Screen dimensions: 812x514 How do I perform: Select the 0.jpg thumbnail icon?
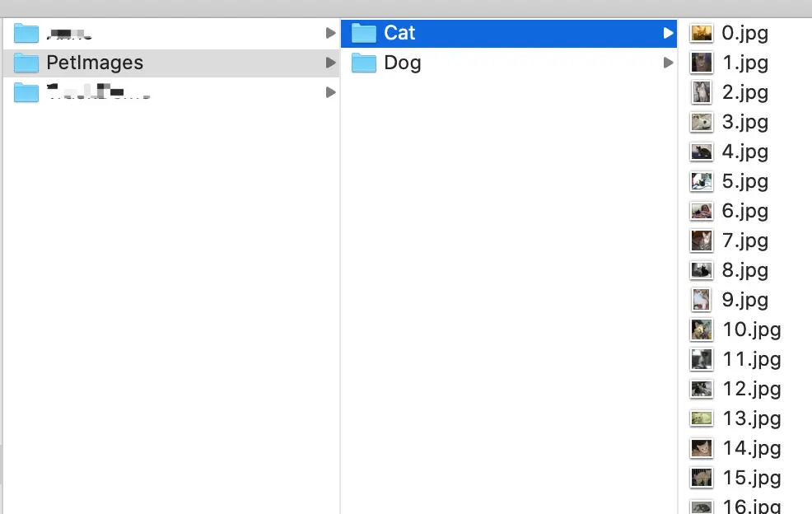point(702,33)
